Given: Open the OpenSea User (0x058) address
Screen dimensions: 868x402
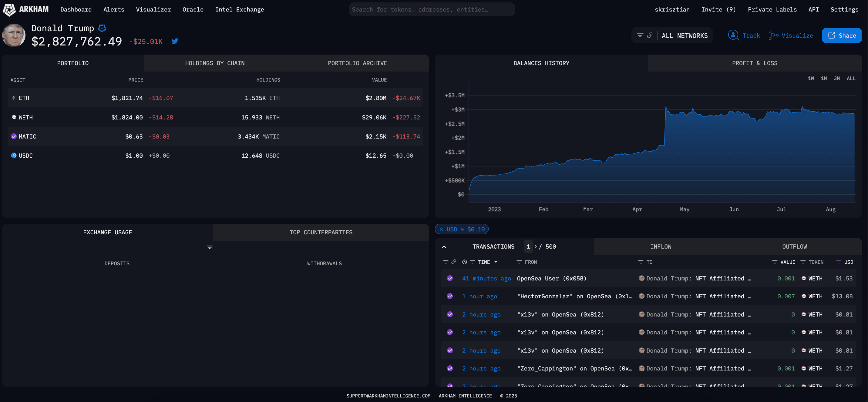Looking at the screenshot, I should click(x=551, y=278).
